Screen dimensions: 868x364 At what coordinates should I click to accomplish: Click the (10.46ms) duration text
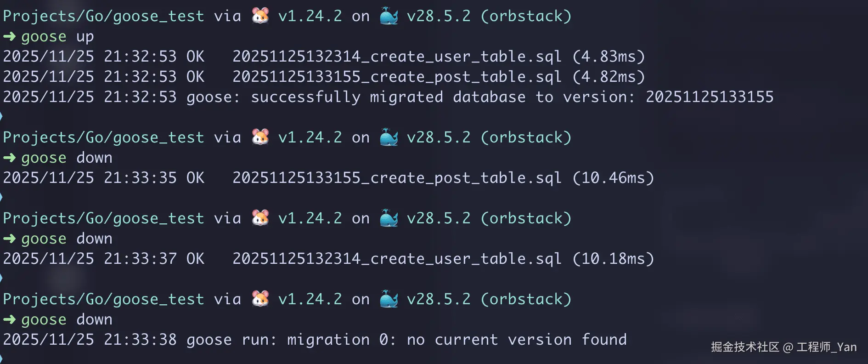point(613,178)
